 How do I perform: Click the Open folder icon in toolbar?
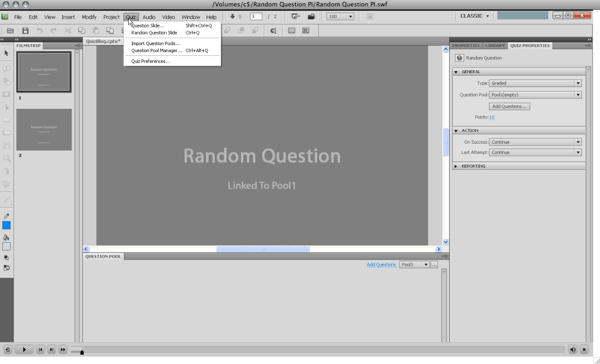(10, 31)
